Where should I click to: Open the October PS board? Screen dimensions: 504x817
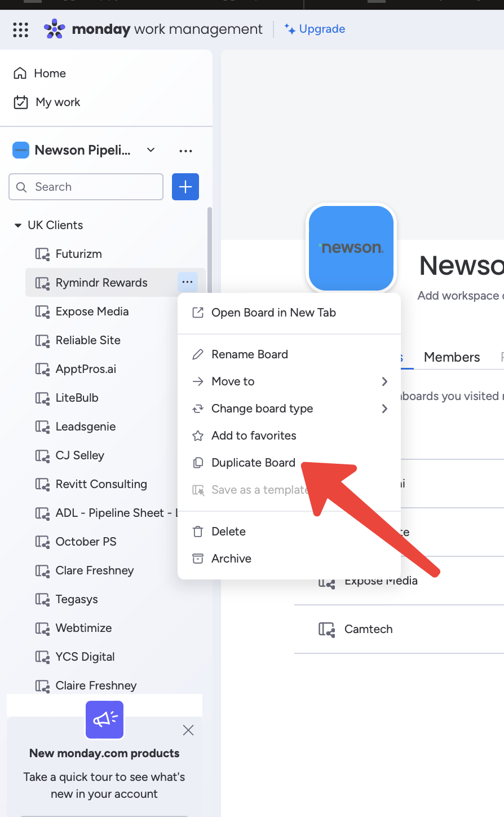[86, 542]
